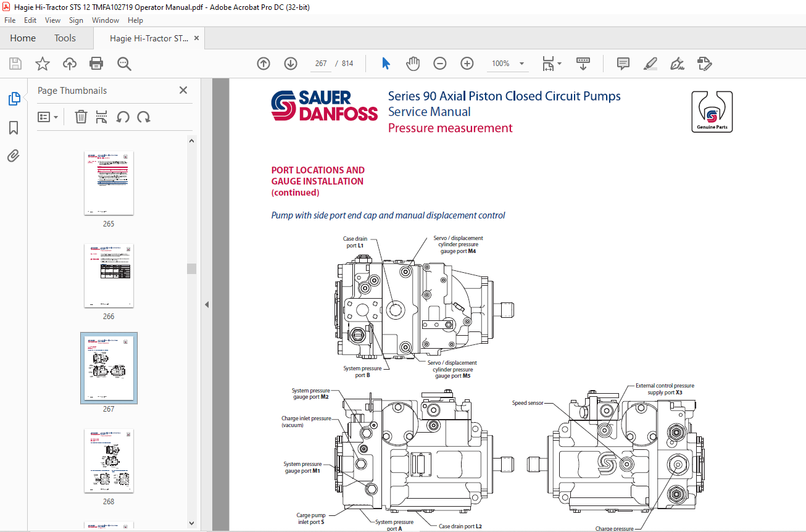
Task: Open the View menu
Action: [x=53, y=20]
